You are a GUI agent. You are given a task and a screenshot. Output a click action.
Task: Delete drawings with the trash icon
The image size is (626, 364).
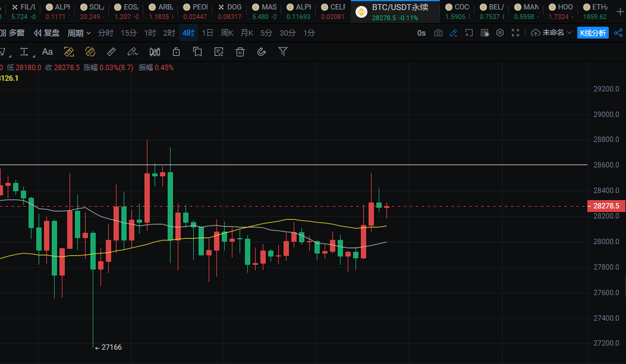240,52
